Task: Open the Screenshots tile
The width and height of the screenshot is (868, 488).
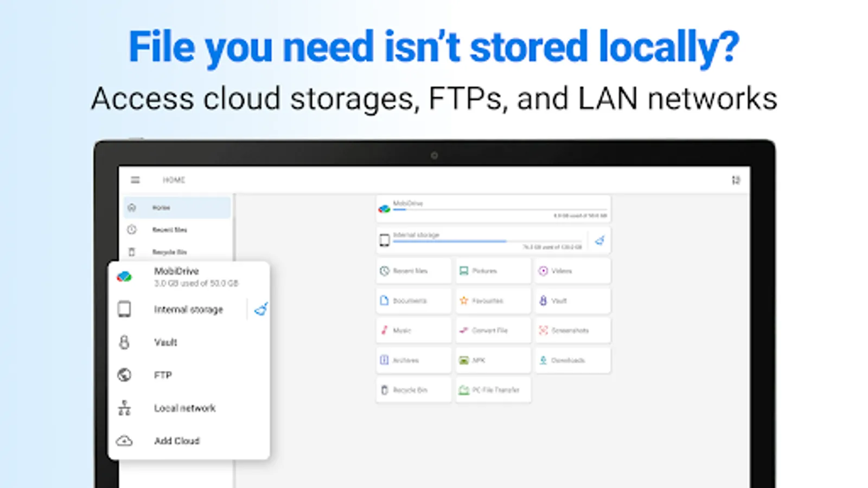Action: pyautogui.click(x=573, y=330)
